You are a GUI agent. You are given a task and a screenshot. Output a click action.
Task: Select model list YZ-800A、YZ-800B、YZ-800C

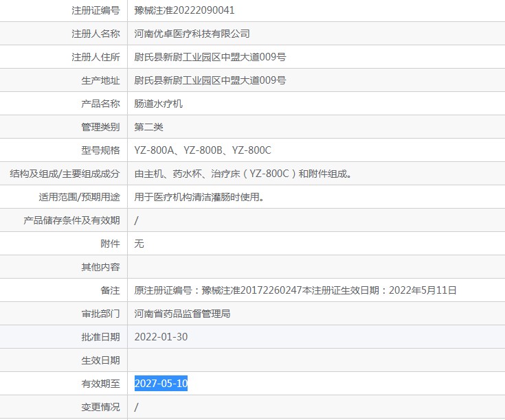point(203,150)
